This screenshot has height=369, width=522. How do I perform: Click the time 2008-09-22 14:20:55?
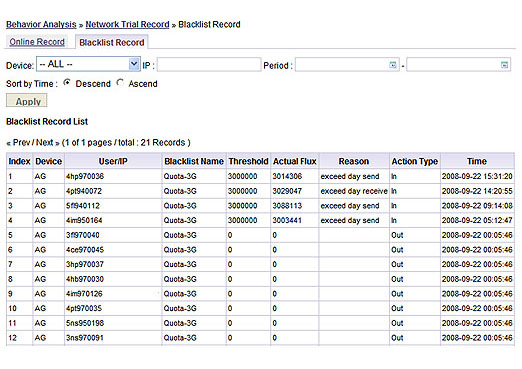coord(477,191)
